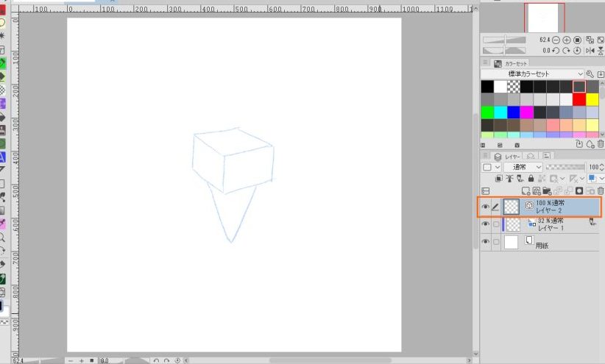The image size is (605, 364).
Task: Click the import color set icon
Action: (601, 74)
